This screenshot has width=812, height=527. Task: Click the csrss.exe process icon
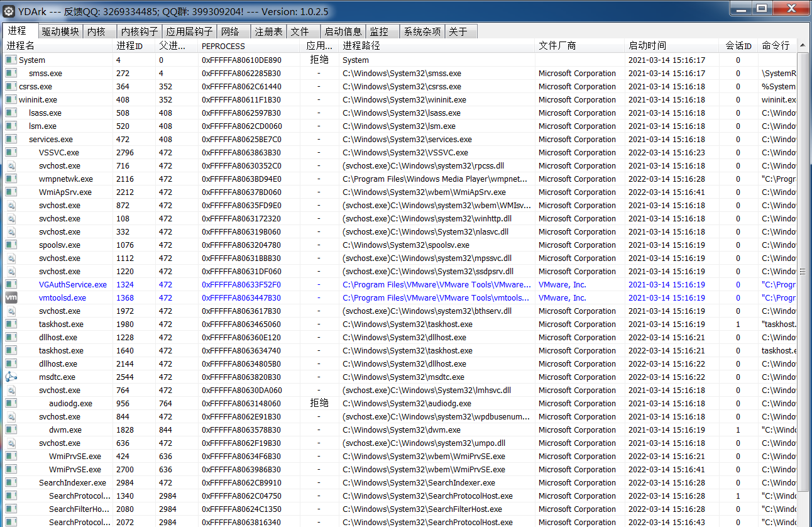[x=11, y=87]
